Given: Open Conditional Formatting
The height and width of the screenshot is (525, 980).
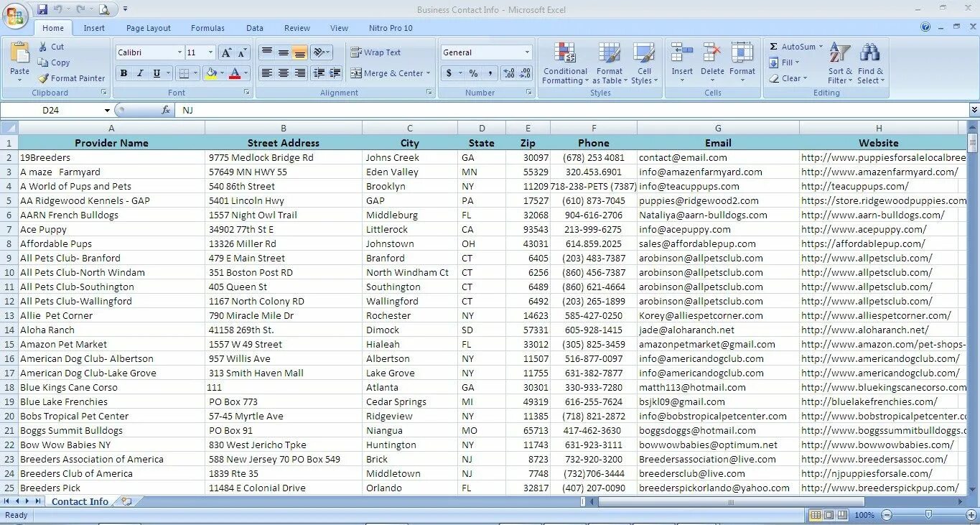Looking at the screenshot, I should point(565,63).
